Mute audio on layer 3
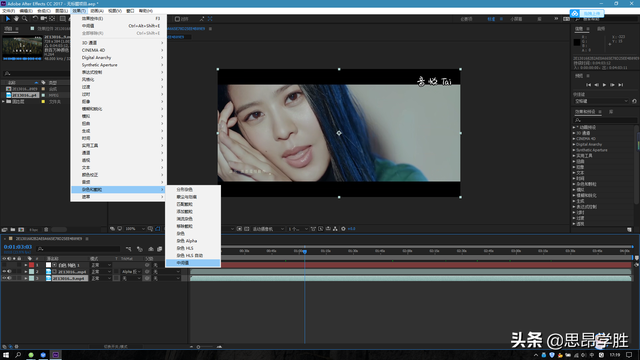 9,278
